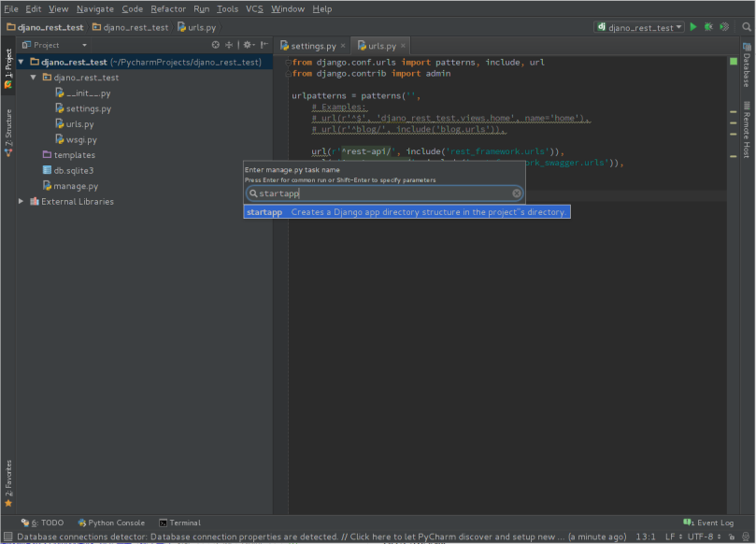The height and width of the screenshot is (544, 756).
Task: Click urls.py breadcrumb in navigation bar
Action: pyautogui.click(x=197, y=27)
